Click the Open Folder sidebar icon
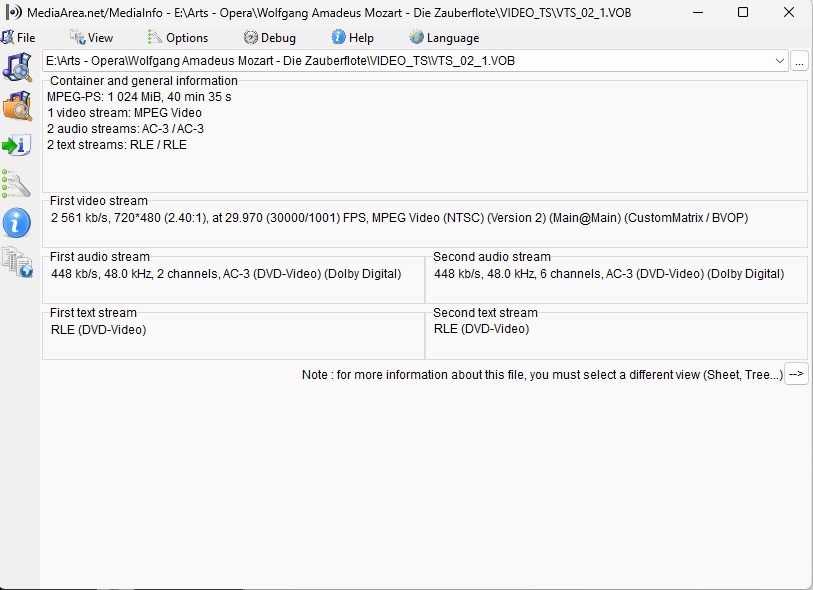The image size is (813, 590). tap(17, 106)
